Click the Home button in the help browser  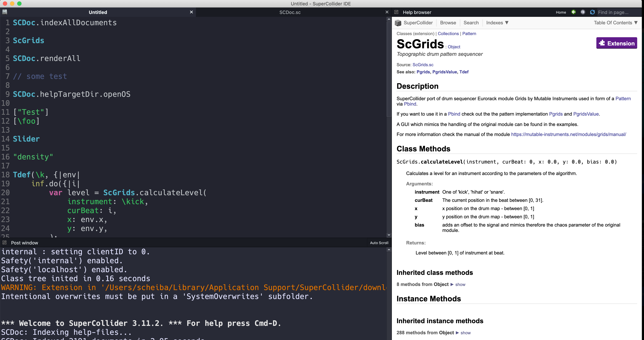[561, 12]
